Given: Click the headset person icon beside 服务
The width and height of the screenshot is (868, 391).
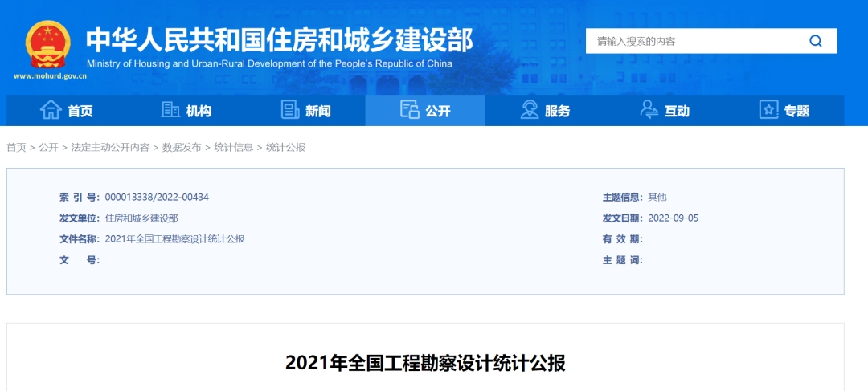Looking at the screenshot, I should coord(530,110).
